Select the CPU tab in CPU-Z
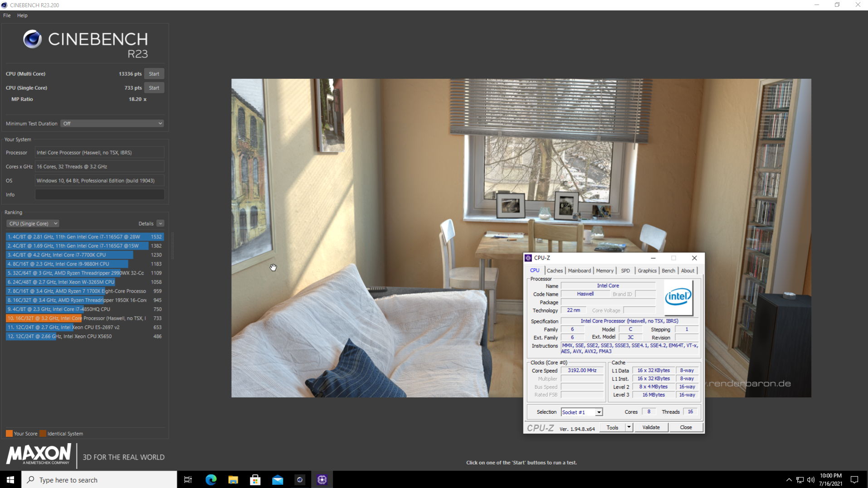The width and height of the screenshot is (868, 488). pos(535,271)
